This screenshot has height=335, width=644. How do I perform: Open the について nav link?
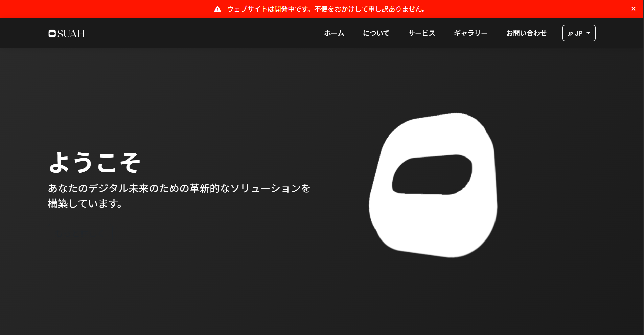(376, 33)
